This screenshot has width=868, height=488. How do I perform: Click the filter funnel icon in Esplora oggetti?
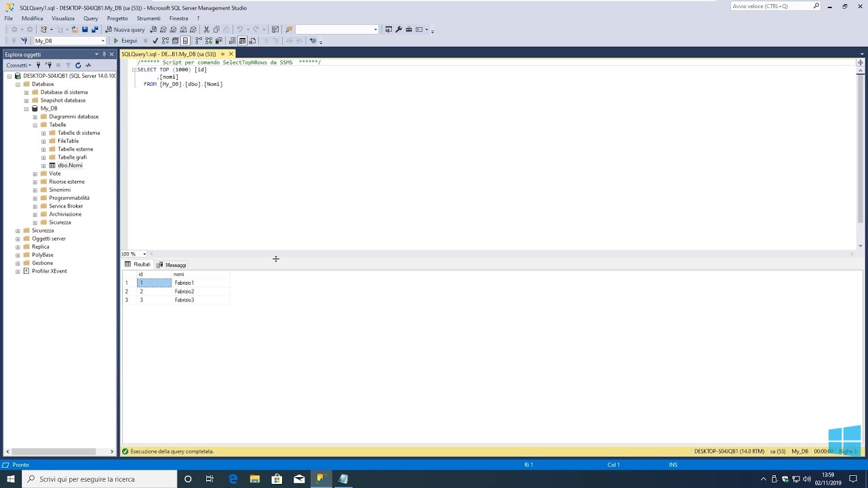pyautogui.click(x=68, y=65)
